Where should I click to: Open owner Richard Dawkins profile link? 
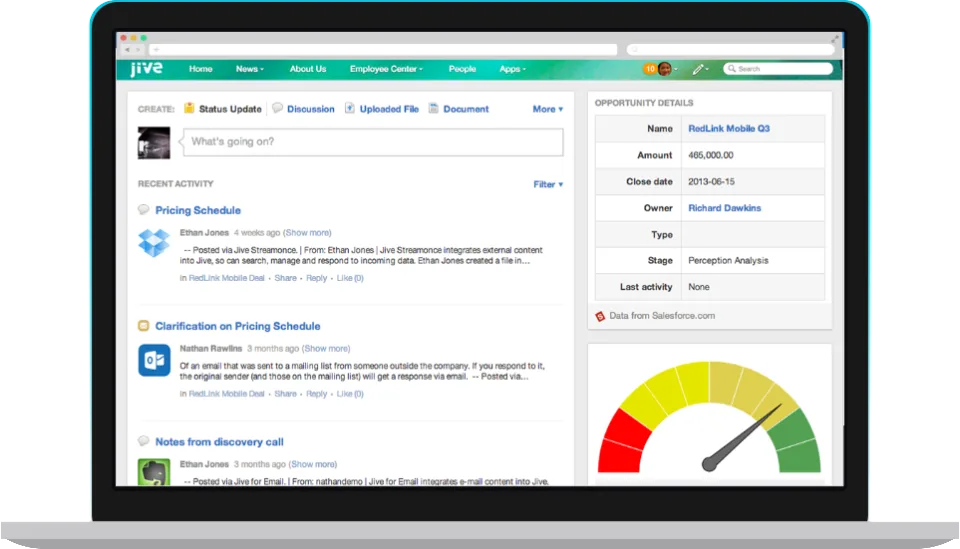coord(724,208)
